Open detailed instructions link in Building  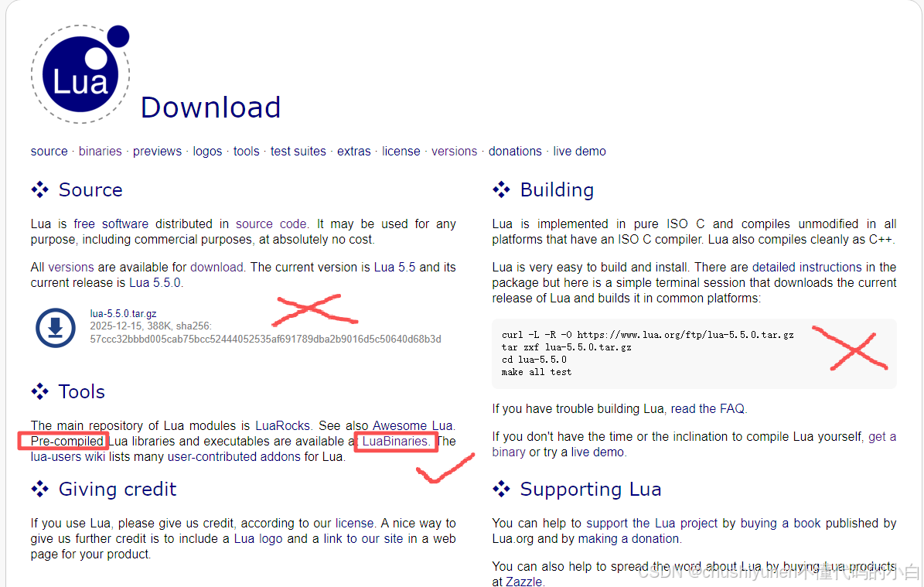806,267
